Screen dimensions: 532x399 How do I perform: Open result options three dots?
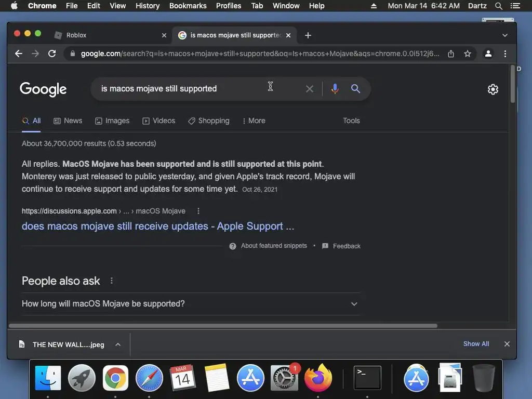click(x=198, y=211)
